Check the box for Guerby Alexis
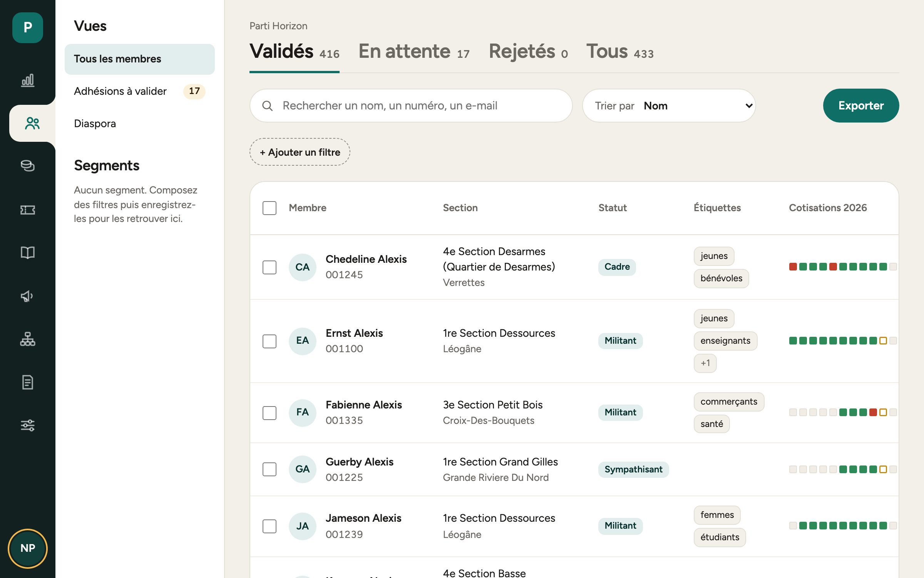Screen dimensions: 924x578 tap(269, 469)
